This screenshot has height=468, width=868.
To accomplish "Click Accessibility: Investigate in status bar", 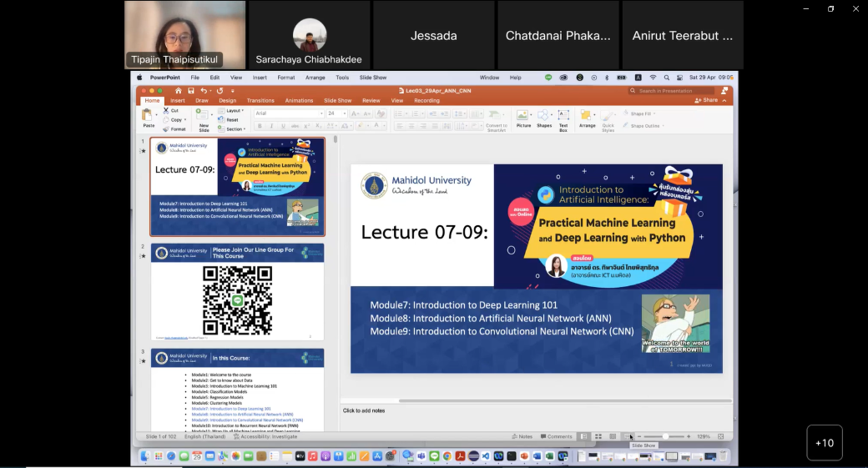I will pos(266,436).
